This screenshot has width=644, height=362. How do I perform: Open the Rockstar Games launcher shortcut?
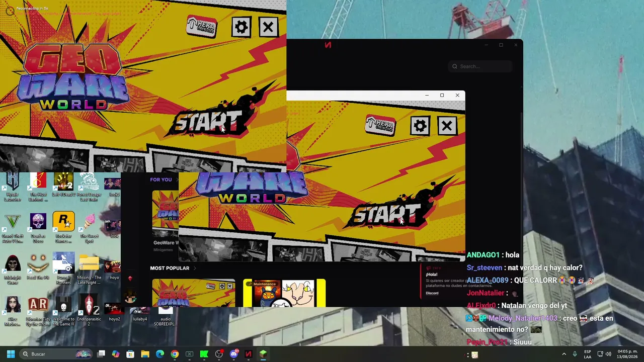tap(63, 228)
